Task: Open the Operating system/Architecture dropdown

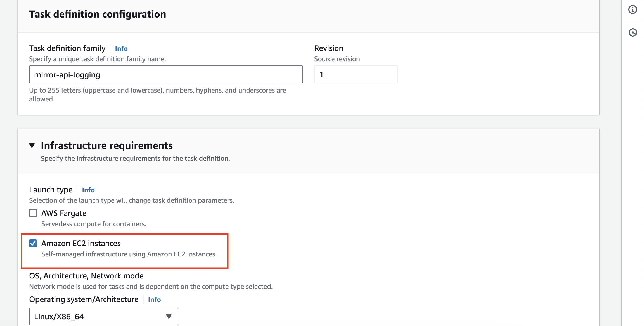Action: pos(103,316)
